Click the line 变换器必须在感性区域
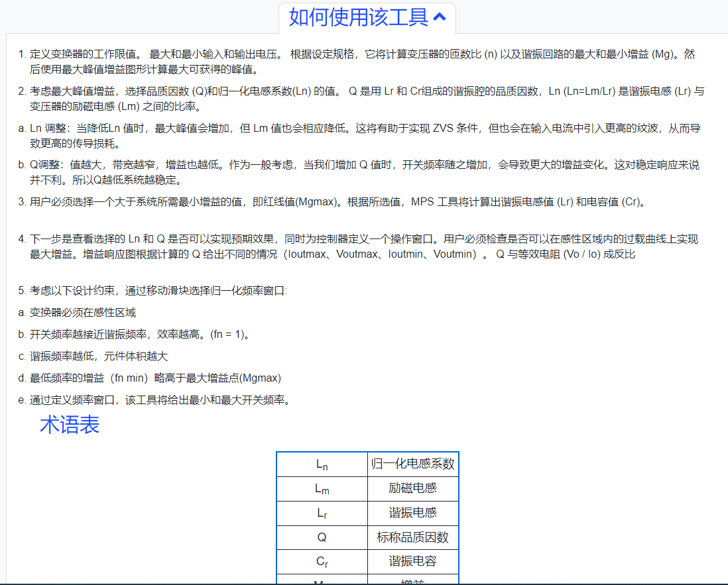 coord(83,313)
